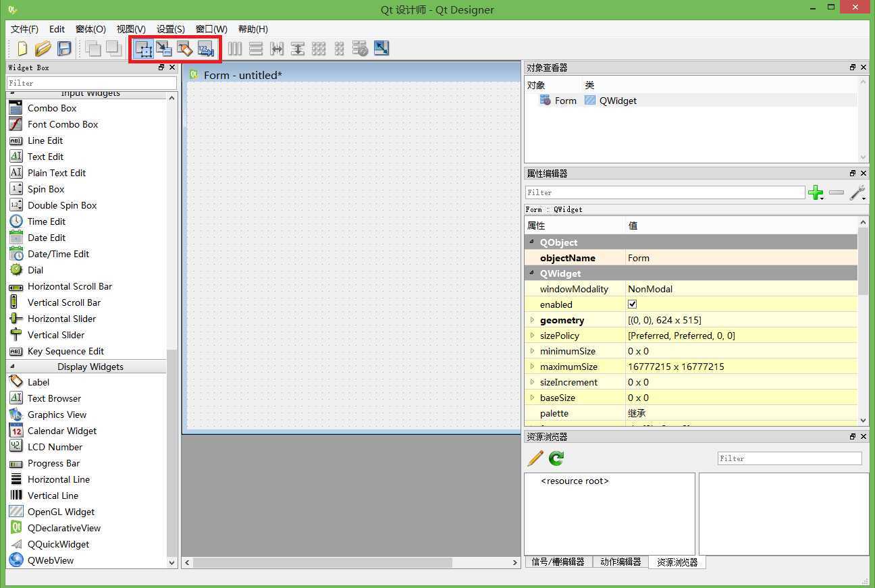Open the 视图(V) menu
The height and width of the screenshot is (588, 875).
(x=131, y=29)
